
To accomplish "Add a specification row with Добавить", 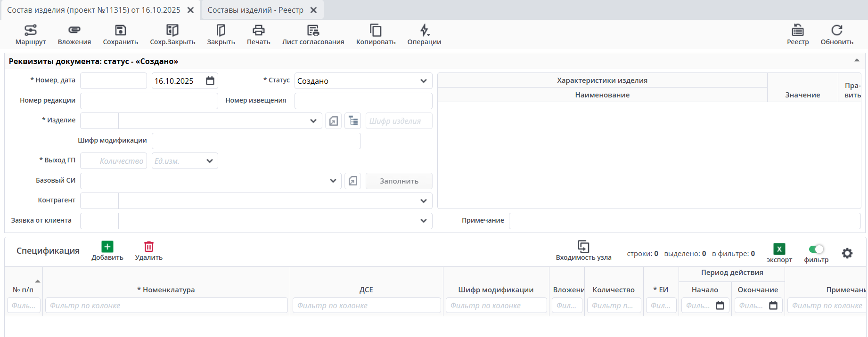I will (107, 251).
